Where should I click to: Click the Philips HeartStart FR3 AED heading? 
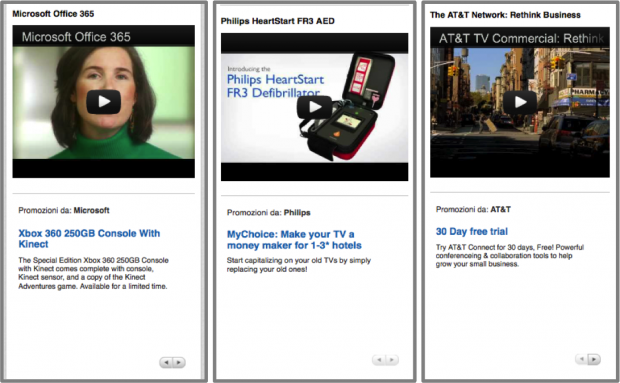[x=278, y=21]
